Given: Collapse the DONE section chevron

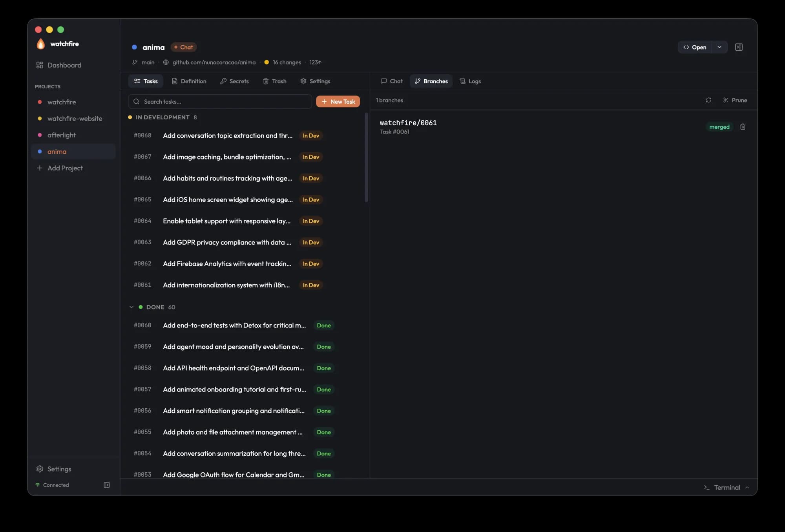Looking at the screenshot, I should click(x=131, y=307).
